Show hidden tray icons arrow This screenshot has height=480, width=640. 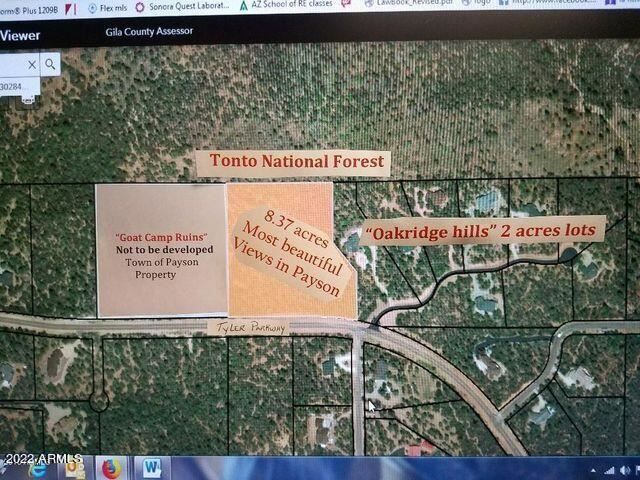coord(593,472)
